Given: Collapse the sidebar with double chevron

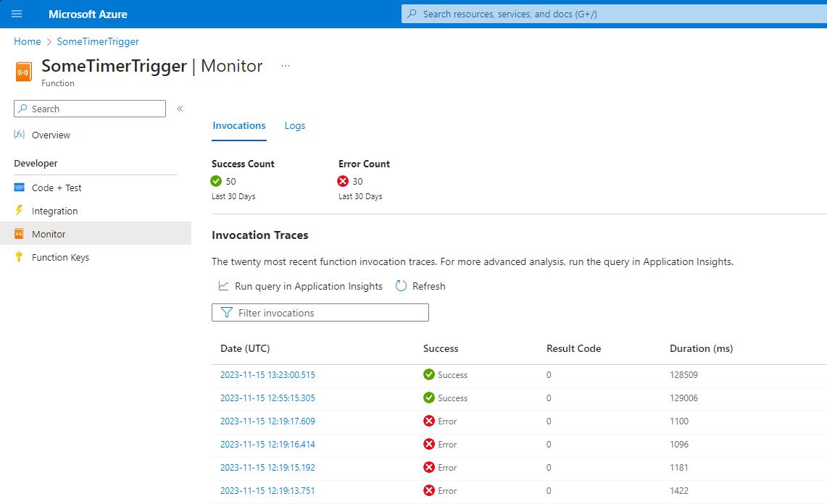Looking at the screenshot, I should [180, 109].
